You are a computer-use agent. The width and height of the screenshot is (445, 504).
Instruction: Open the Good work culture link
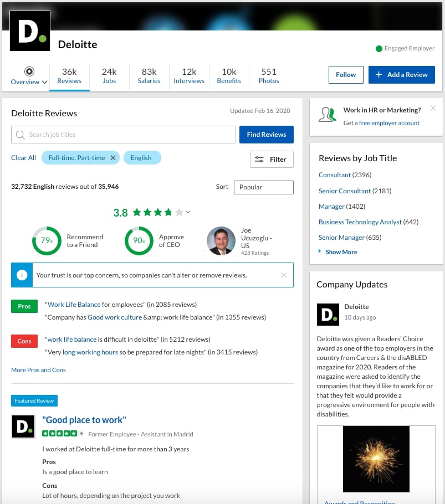115,317
